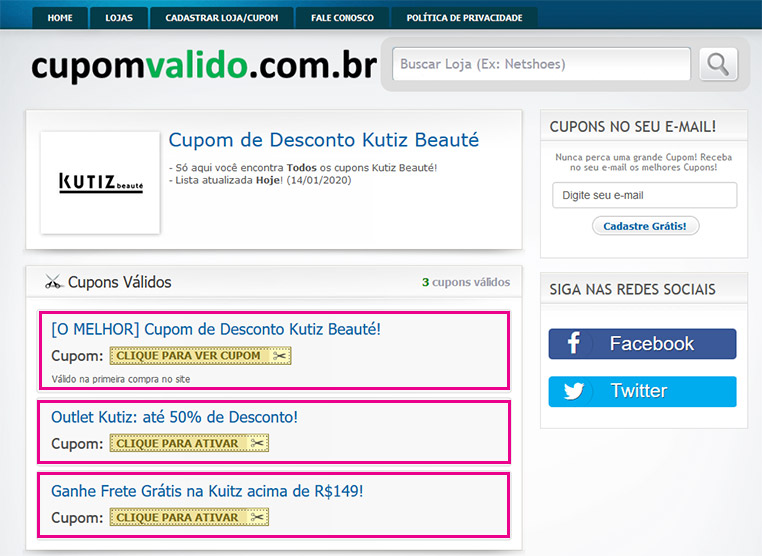Viewport: 762px width, 556px height.
Task: Click 'CUPONS NO SEU E-MAIL!' heading
Action: pyautogui.click(x=633, y=127)
